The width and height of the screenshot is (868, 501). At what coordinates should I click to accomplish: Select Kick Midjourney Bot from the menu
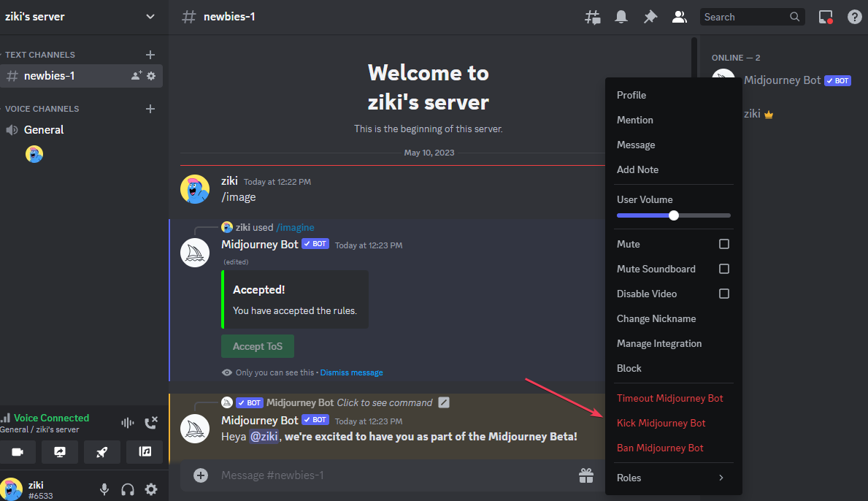[661, 422]
